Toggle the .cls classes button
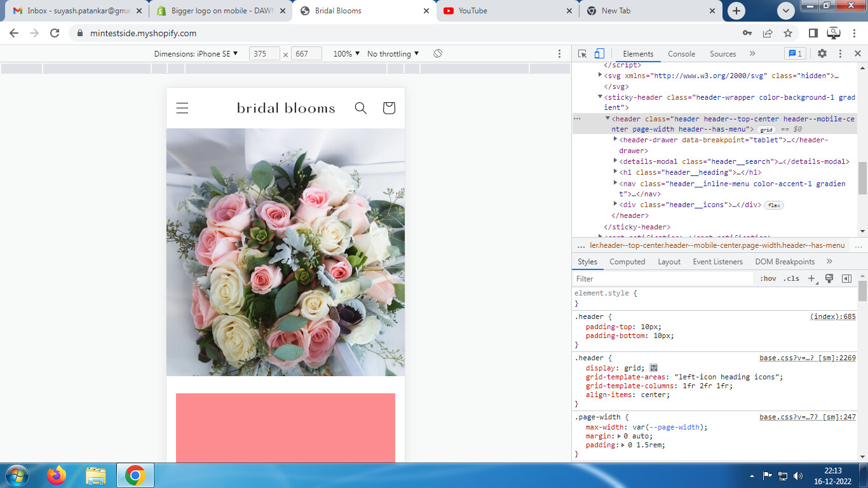Screen dimensions: 868x488 (791, 279)
